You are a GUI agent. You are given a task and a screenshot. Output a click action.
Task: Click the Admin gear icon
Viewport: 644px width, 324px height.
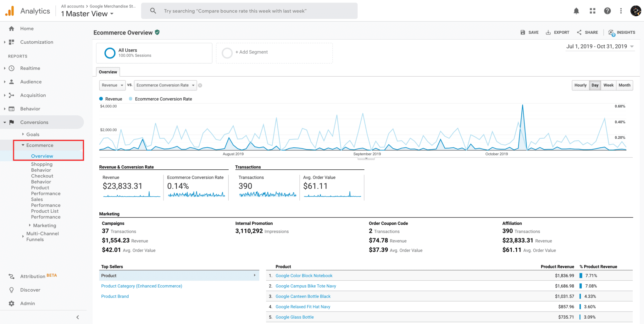[12, 303]
